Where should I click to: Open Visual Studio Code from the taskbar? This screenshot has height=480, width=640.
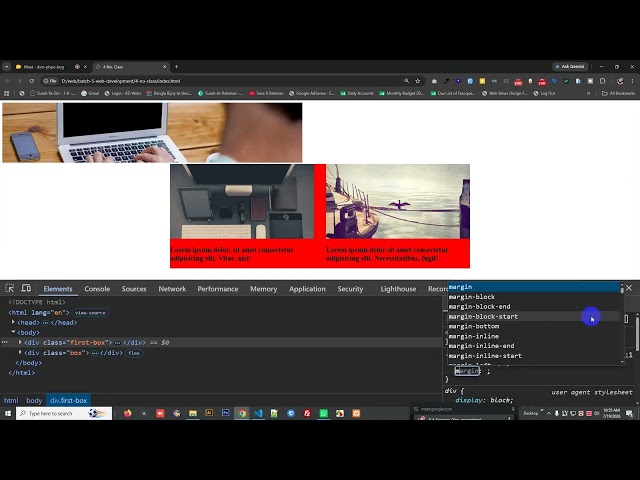(258, 413)
